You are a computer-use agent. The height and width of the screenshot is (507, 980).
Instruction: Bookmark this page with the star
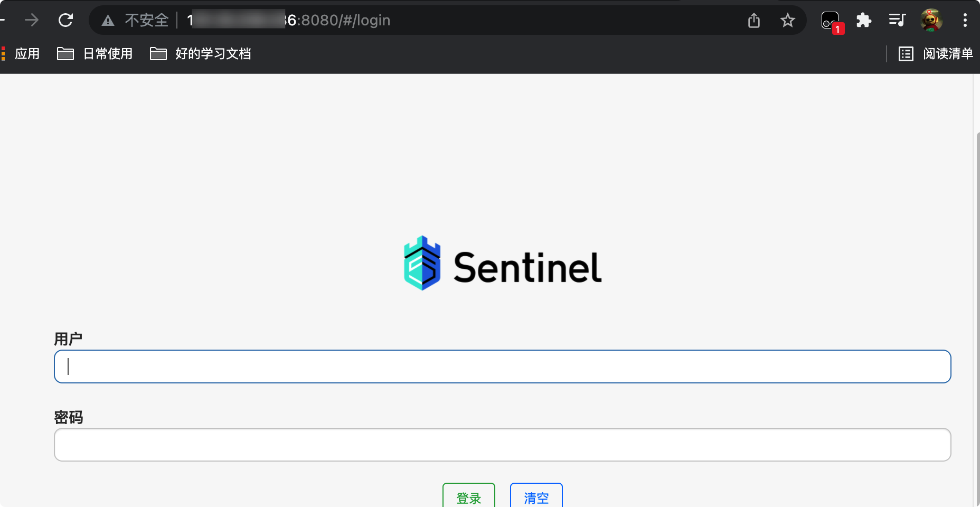[x=788, y=21]
